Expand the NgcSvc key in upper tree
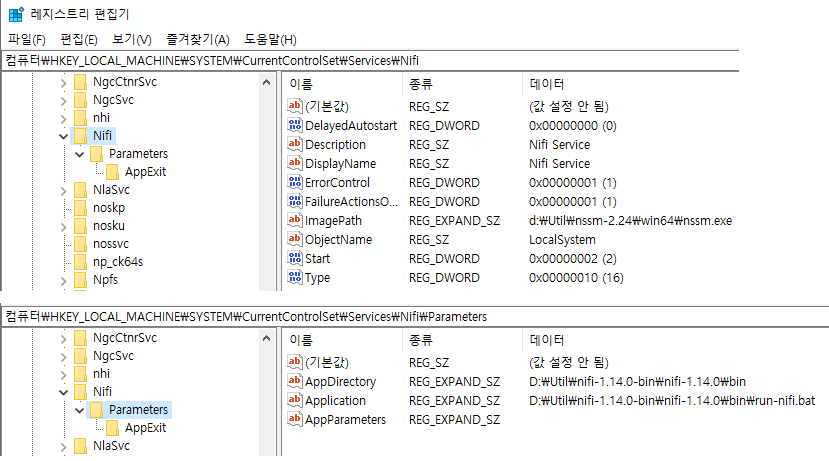The height and width of the screenshot is (461, 829). [x=63, y=101]
